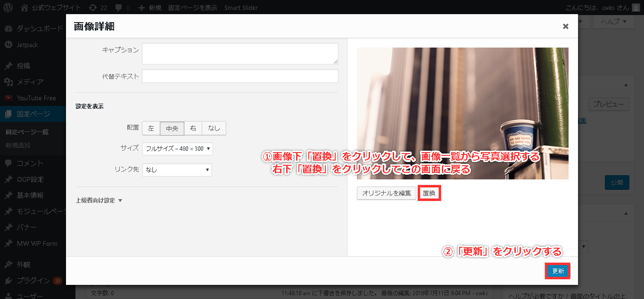This screenshot has height=299, width=644.
Task: Click the plus icon for 新規
Action: pos(141,8)
